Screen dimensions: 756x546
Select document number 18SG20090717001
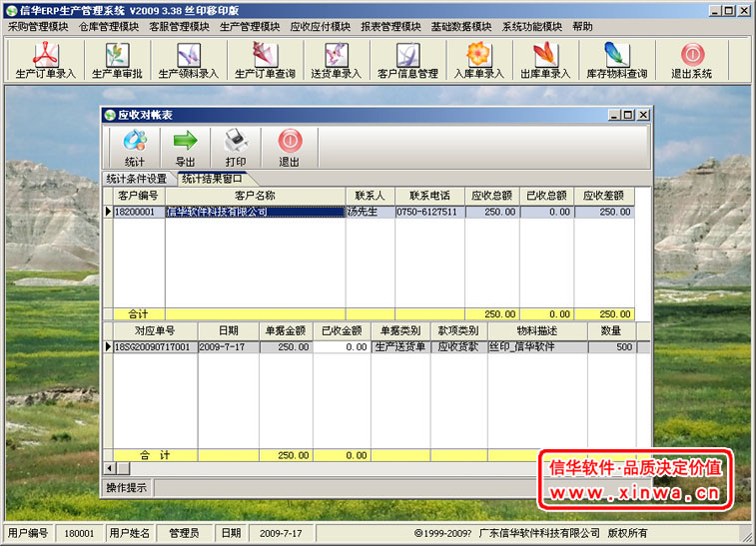click(155, 347)
